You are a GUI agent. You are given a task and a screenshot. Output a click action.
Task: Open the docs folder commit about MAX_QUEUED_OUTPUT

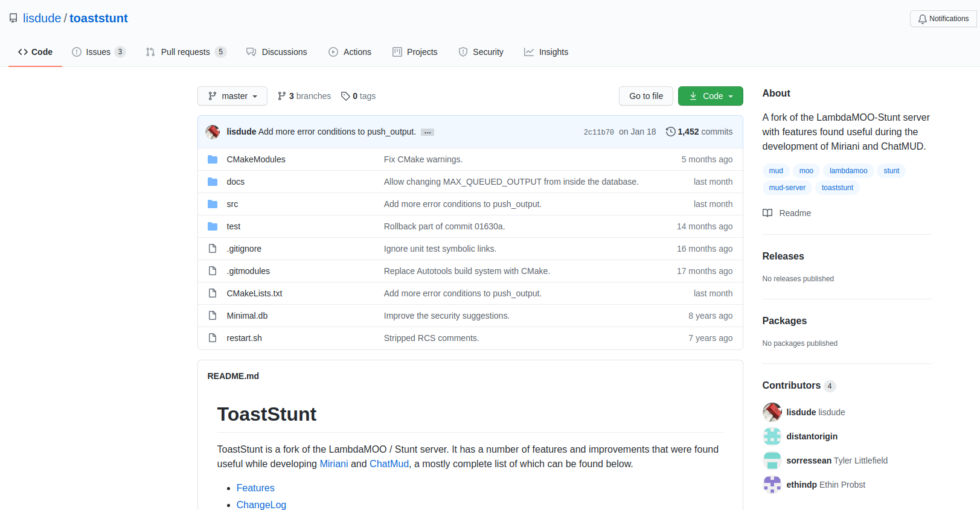pos(511,182)
